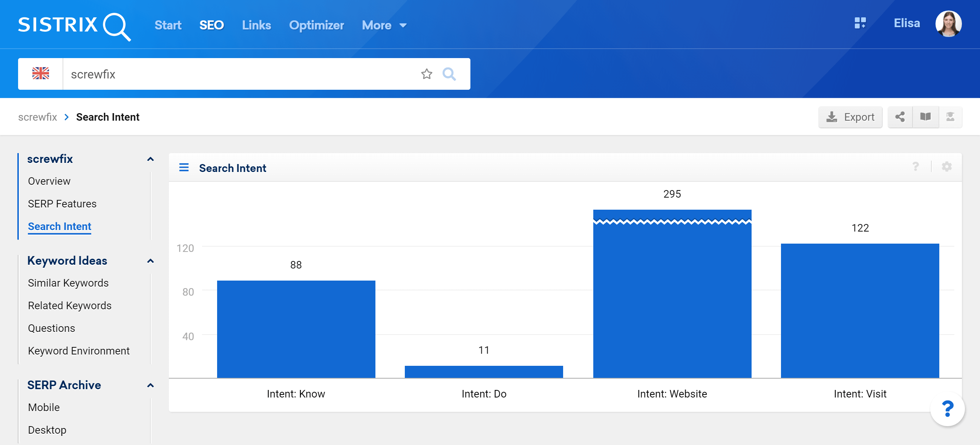980x445 pixels.
Task: Open the handbook book icon
Action: pos(925,117)
